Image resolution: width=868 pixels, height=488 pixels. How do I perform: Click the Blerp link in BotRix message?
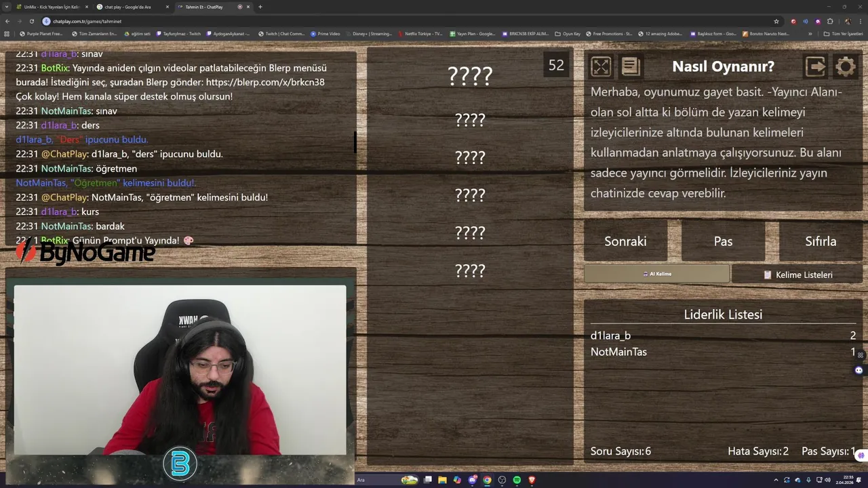point(265,82)
